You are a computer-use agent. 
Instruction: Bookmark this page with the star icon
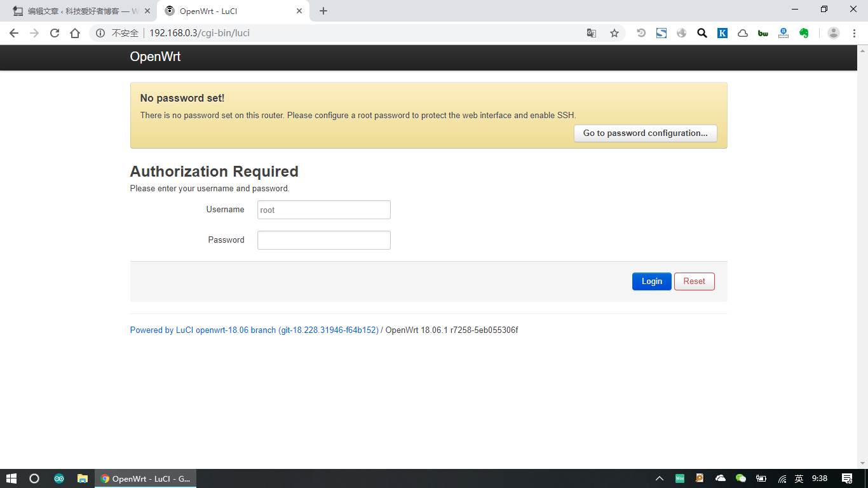point(614,33)
